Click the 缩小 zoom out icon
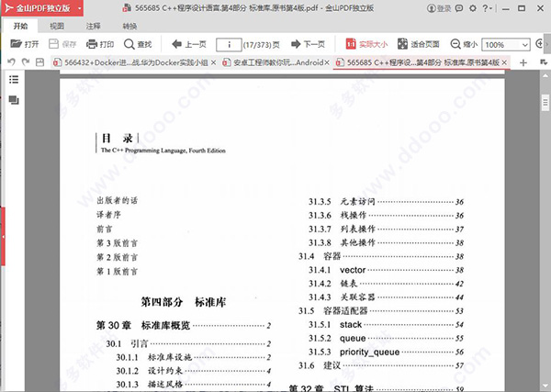Image resolution: width=551 pixels, height=392 pixels. [455, 44]
